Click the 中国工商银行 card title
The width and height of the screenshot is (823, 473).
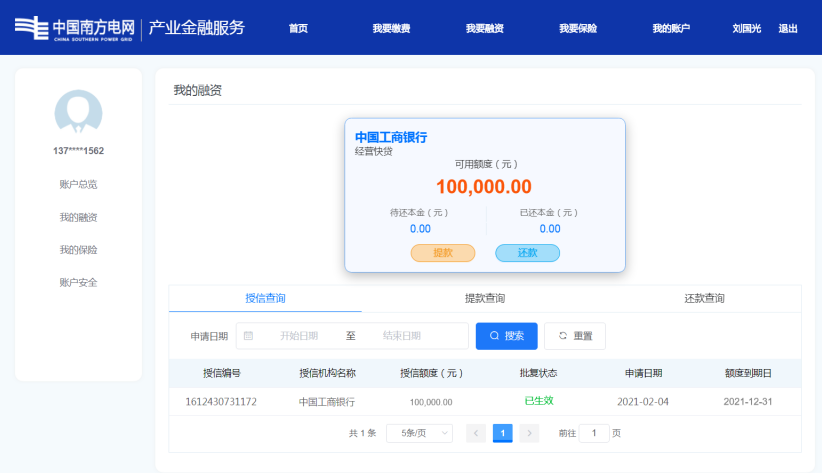click(391, 138)
